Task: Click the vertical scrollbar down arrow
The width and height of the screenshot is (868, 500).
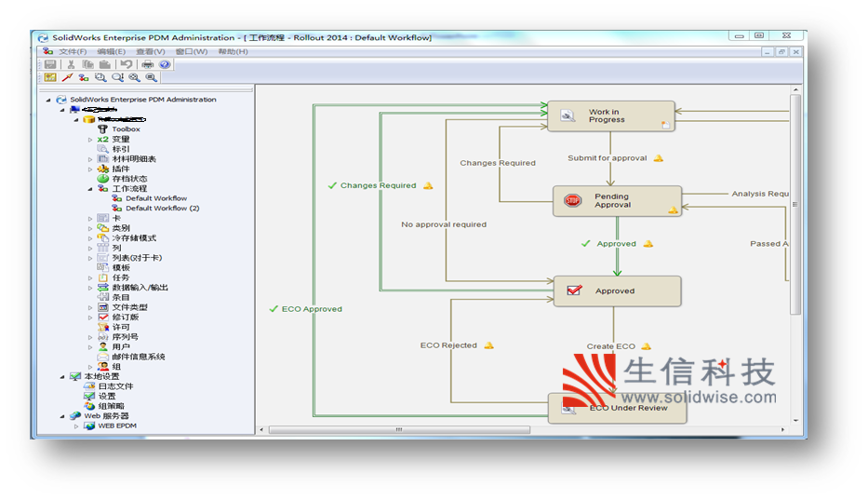Action: tap(795, 420)
